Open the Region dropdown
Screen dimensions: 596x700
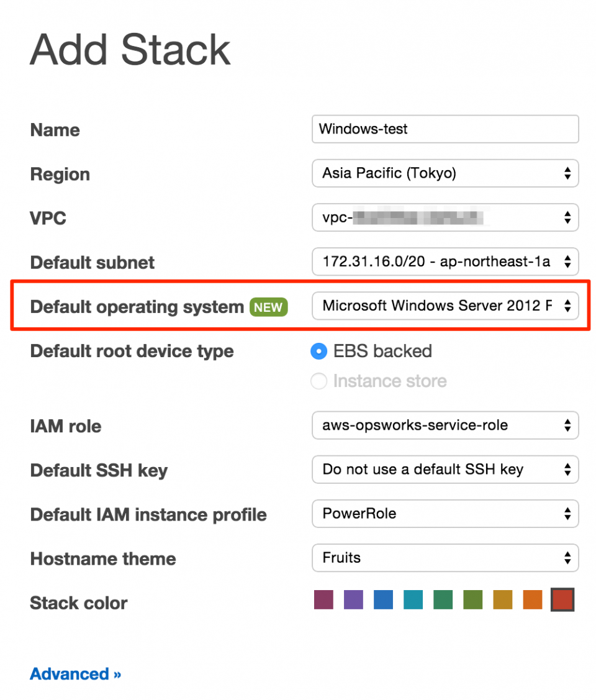pos(445,173)
